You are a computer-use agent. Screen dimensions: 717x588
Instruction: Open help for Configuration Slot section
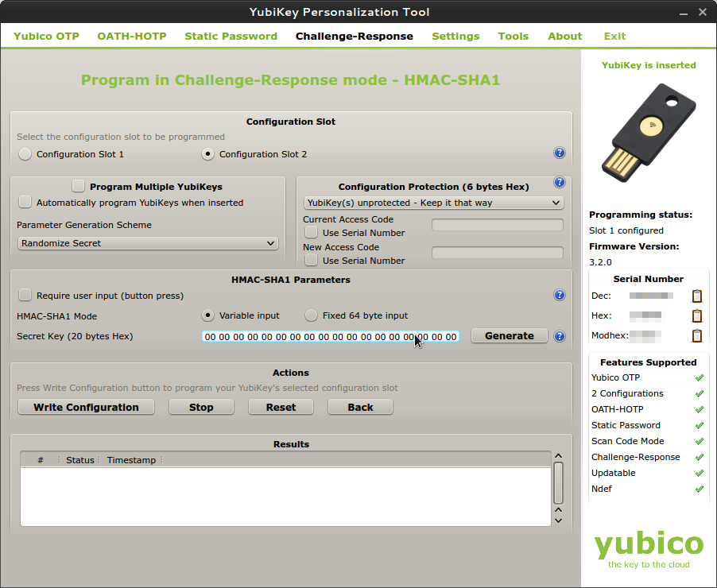[x=559, y=153]
